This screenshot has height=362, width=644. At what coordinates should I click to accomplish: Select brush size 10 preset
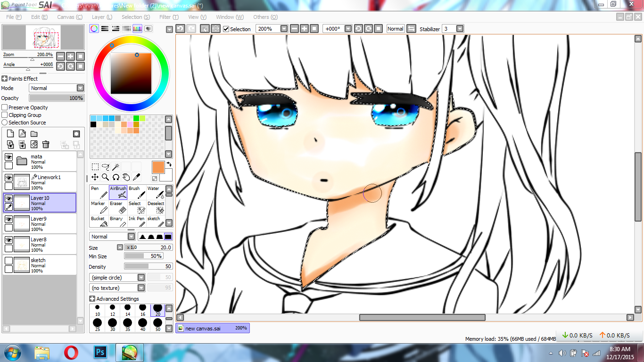point(98,310)
